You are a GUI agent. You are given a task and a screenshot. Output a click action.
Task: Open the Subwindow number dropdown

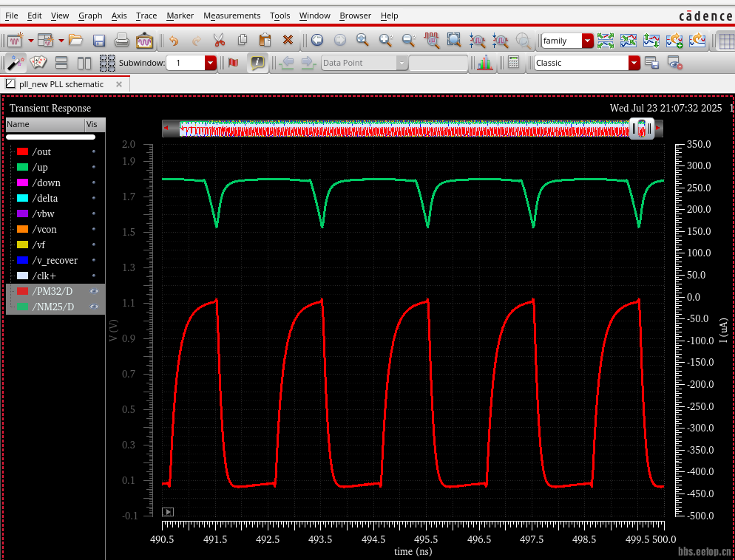tap(211, 63)
